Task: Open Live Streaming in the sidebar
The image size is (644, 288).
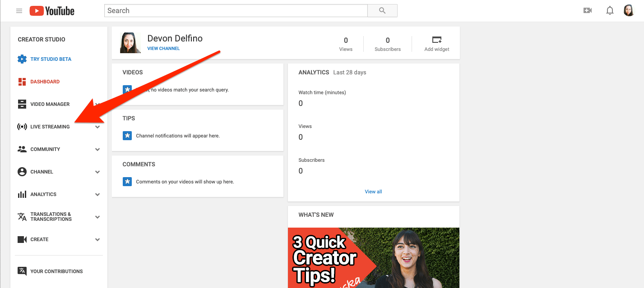Action: 50,127
